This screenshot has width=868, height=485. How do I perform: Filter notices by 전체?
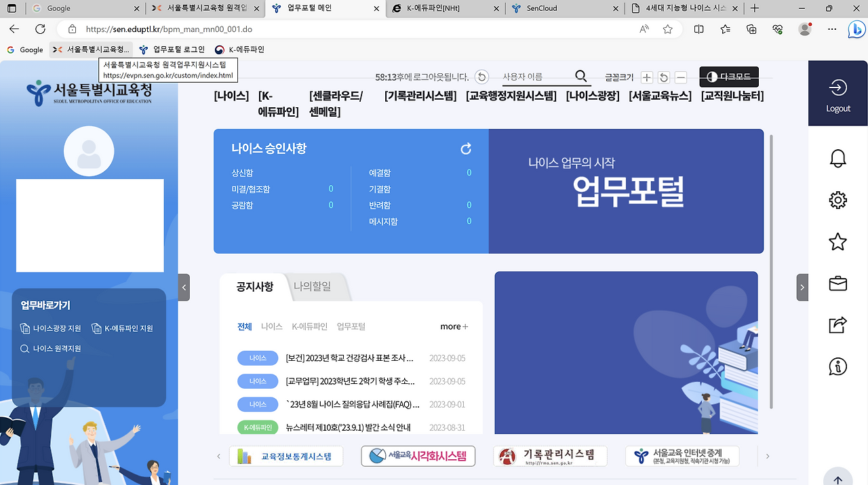tap(245, 326)
